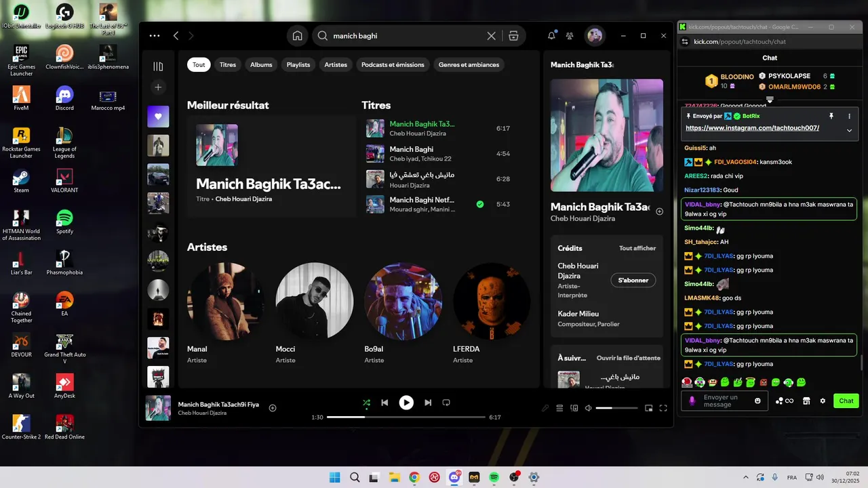Toggle shuffle mode

click(366, 403)
